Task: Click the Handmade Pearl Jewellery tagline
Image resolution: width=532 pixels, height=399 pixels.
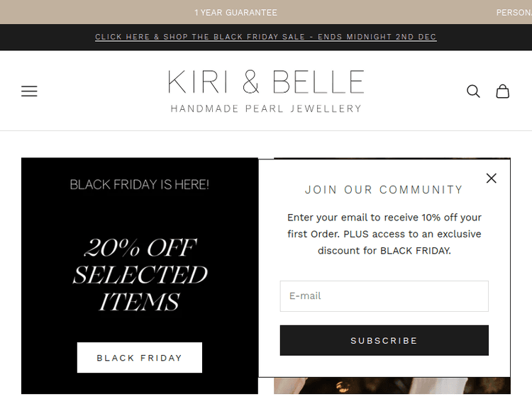Action: coord(266,109)
